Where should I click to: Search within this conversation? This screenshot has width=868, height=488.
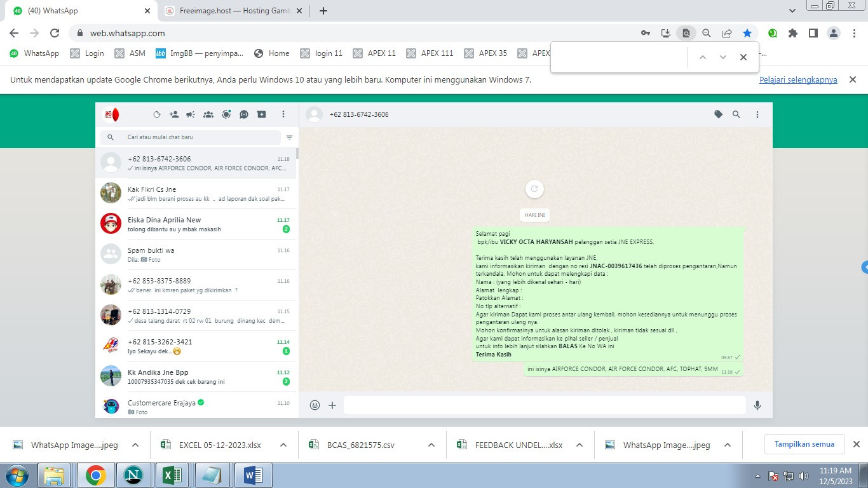click(736, 115)
